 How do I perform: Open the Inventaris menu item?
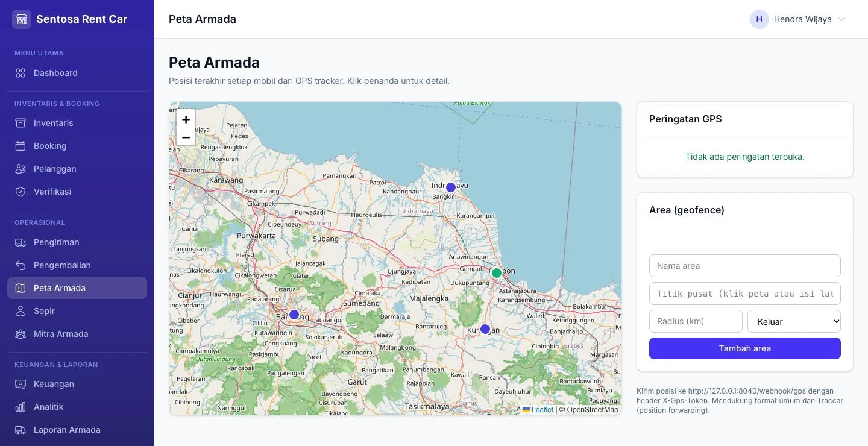click(77, 123)
